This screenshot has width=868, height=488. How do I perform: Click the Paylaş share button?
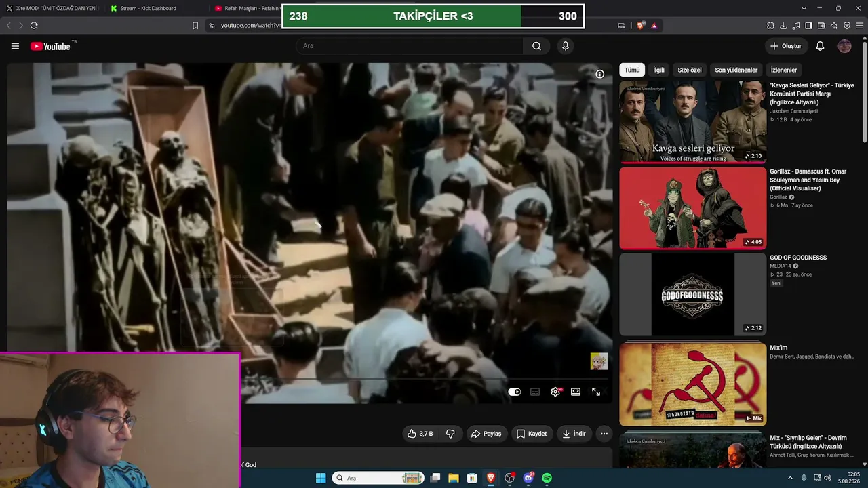coord(486,434)
